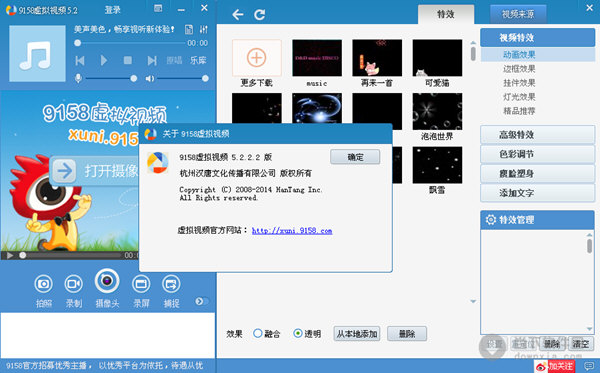Viewport: 600px width, 373px height.
Task: Click the back arrow in effects panel
Action: [x=238, y=15]
